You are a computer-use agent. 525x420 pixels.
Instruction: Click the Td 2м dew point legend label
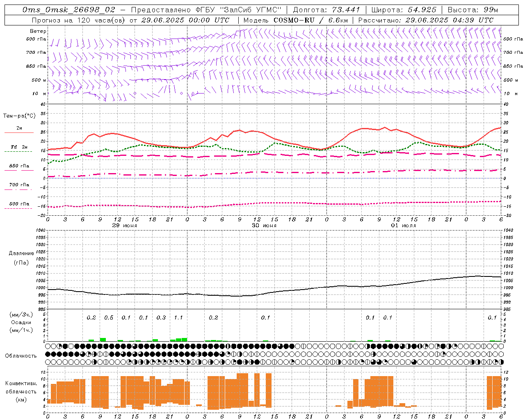click(x=19, y=147)
